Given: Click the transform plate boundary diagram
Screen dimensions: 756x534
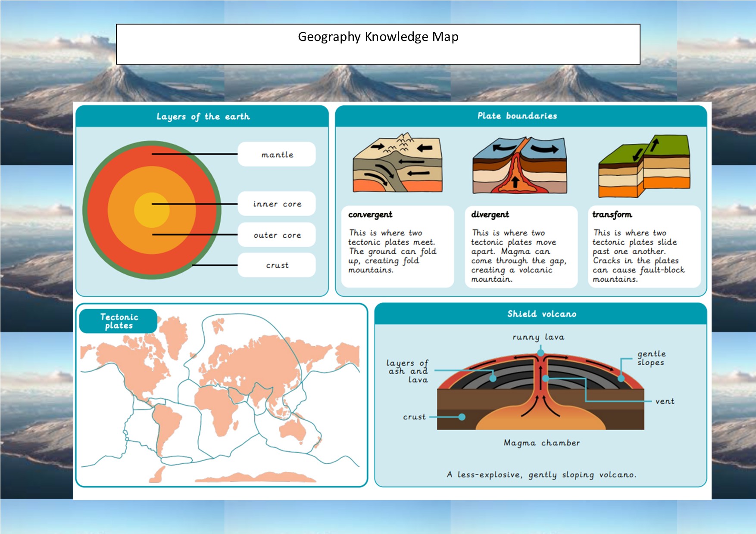Looking at the screenshot, I should click(x=644, y=166).
